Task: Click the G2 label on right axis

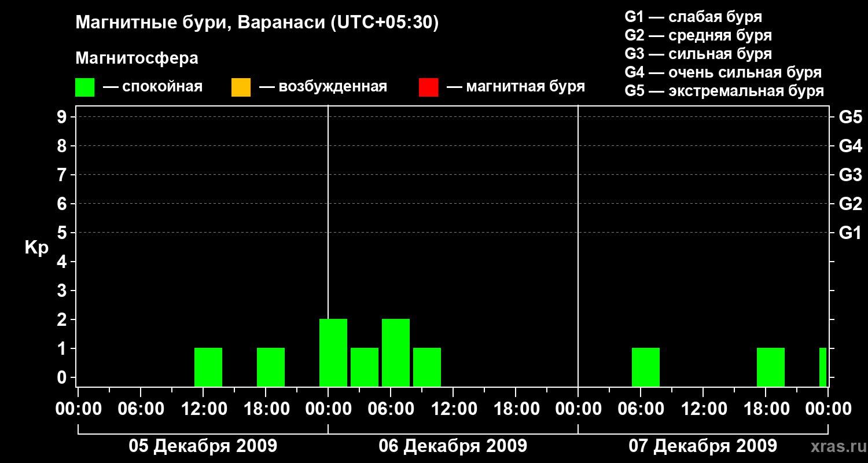Action: click(x=850, y=204)
